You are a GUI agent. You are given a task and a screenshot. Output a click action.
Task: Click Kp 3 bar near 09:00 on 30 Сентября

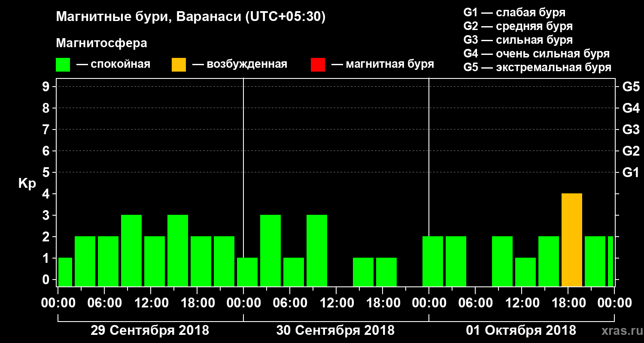(317, 250)
